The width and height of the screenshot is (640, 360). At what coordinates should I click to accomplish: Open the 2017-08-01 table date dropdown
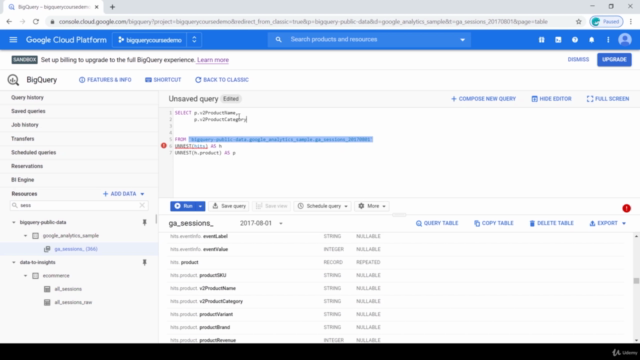pyautogui.click(x=261, y=223)
